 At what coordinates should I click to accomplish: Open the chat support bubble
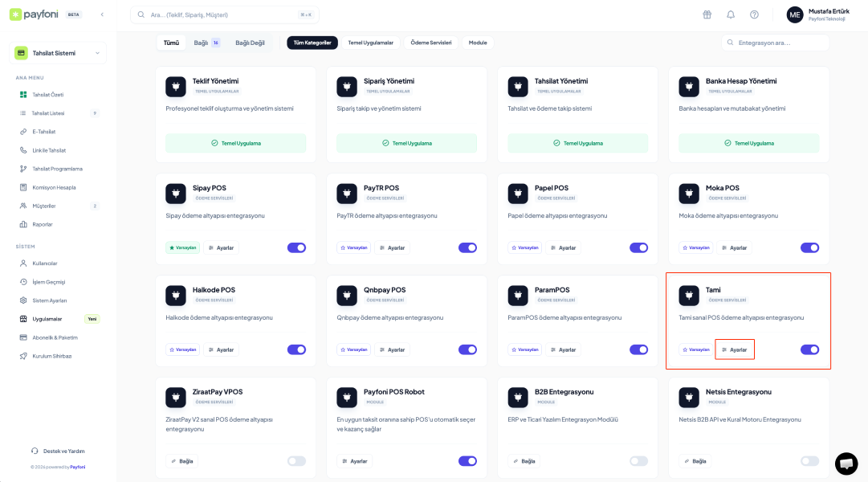(846, 464)
